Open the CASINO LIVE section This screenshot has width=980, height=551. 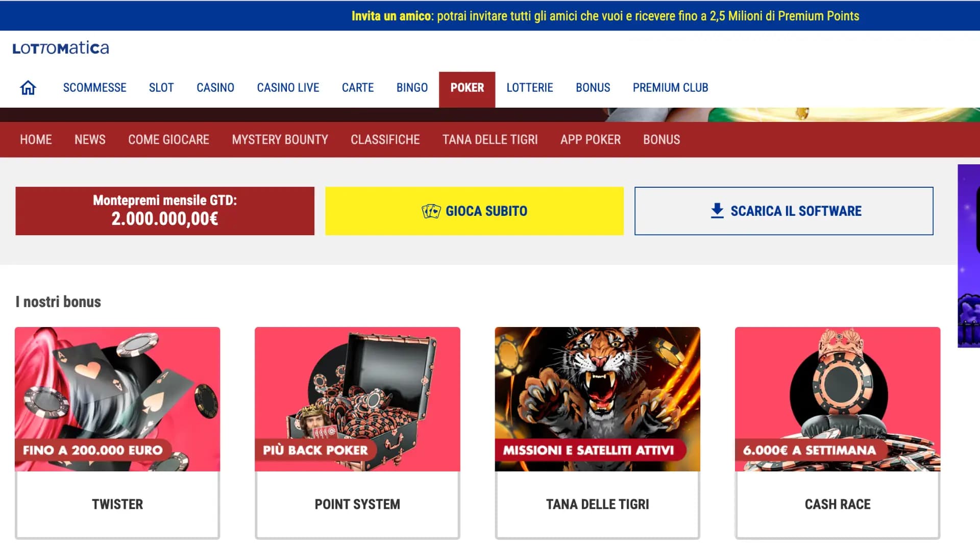288,88
